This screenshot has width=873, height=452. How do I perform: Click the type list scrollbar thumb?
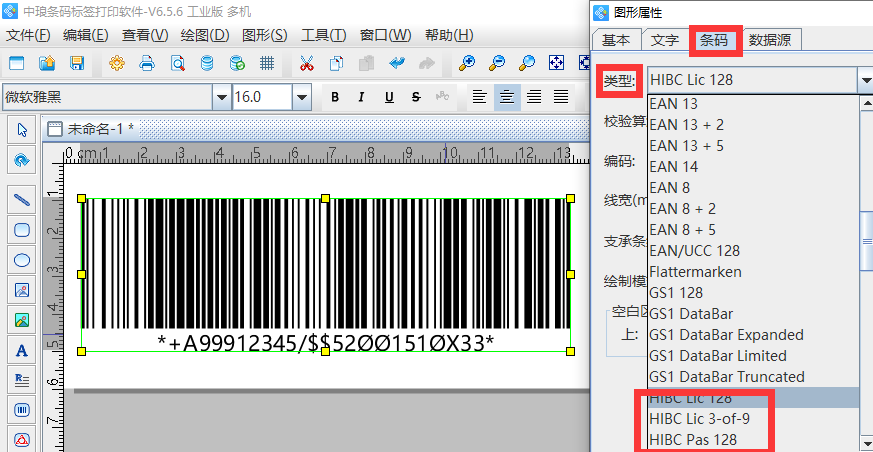[x=867, y=240]
